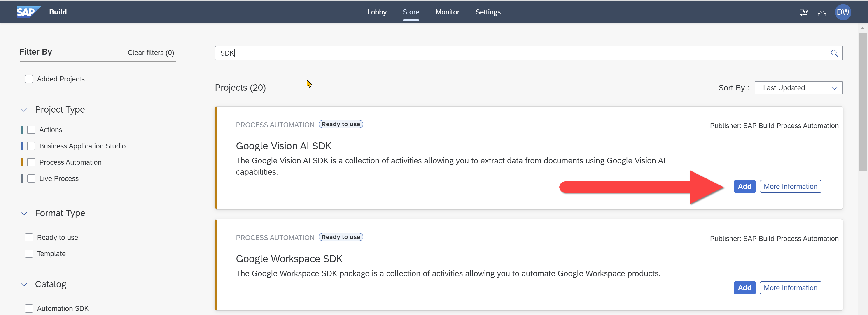The image size is (868, 315).
Task: Open the feedback chat icon
Action: pos(803,12)
